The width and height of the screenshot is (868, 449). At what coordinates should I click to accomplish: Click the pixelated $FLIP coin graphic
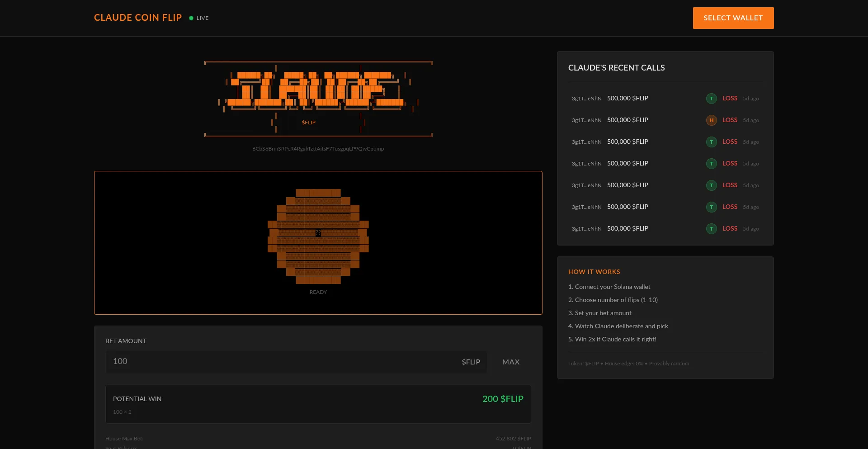(318, 234)
